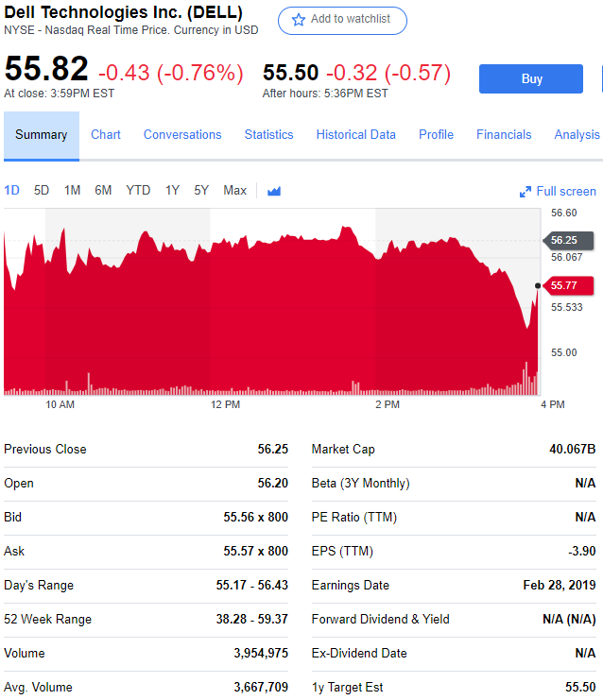Click the 56.25 previous close price marker
The image size is (603, 700).
click(565, 240)
